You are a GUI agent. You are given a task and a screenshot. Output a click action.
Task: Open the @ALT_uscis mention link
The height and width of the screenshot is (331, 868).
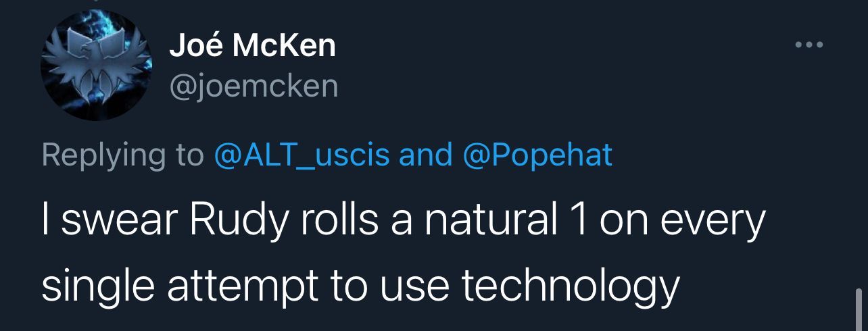302,155
